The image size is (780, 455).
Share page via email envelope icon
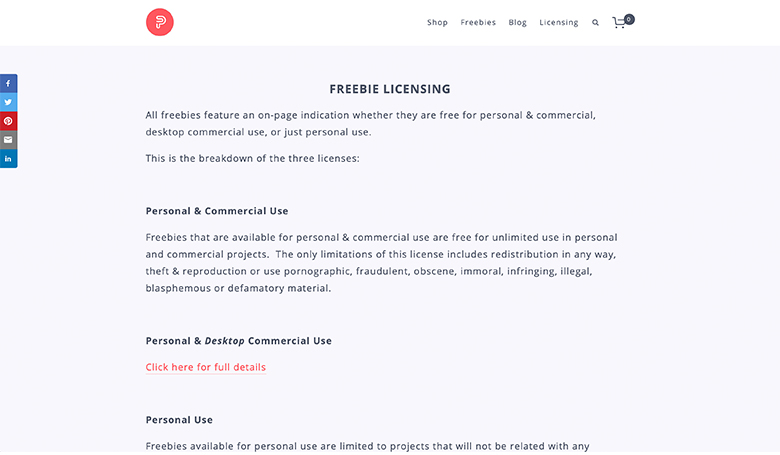8,140
